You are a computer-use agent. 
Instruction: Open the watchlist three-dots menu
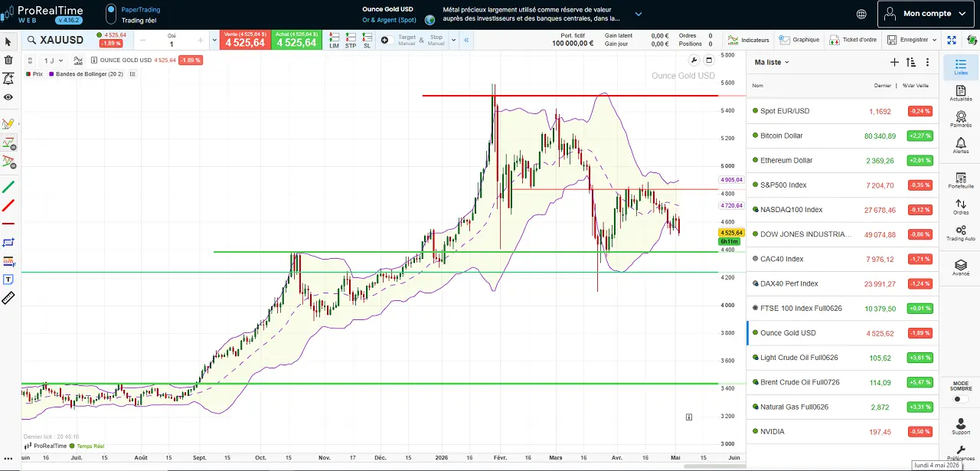[928, 62]
